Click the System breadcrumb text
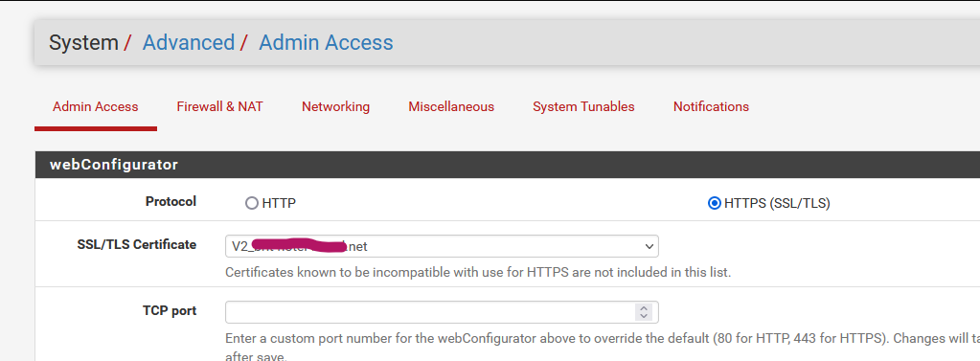Image resolution: width=980 pixels, height=361 pixels. (x=83, y=42)
